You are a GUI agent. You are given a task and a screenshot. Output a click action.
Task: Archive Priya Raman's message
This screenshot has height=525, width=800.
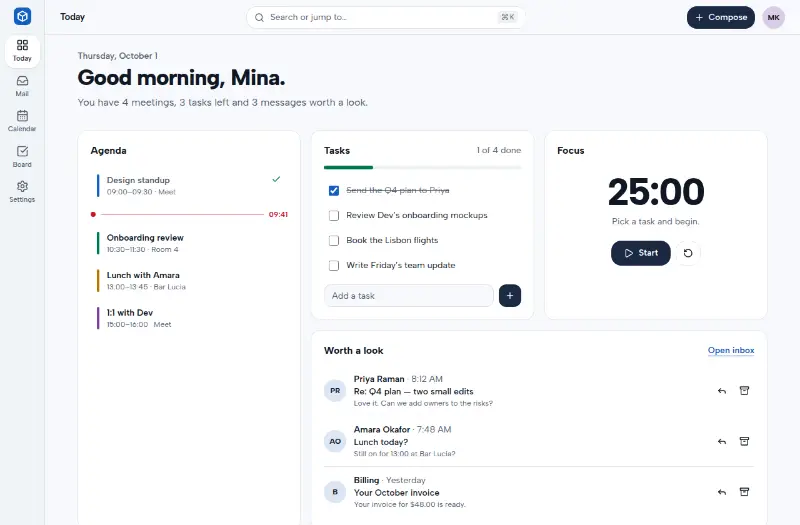[x=744, y=391]
